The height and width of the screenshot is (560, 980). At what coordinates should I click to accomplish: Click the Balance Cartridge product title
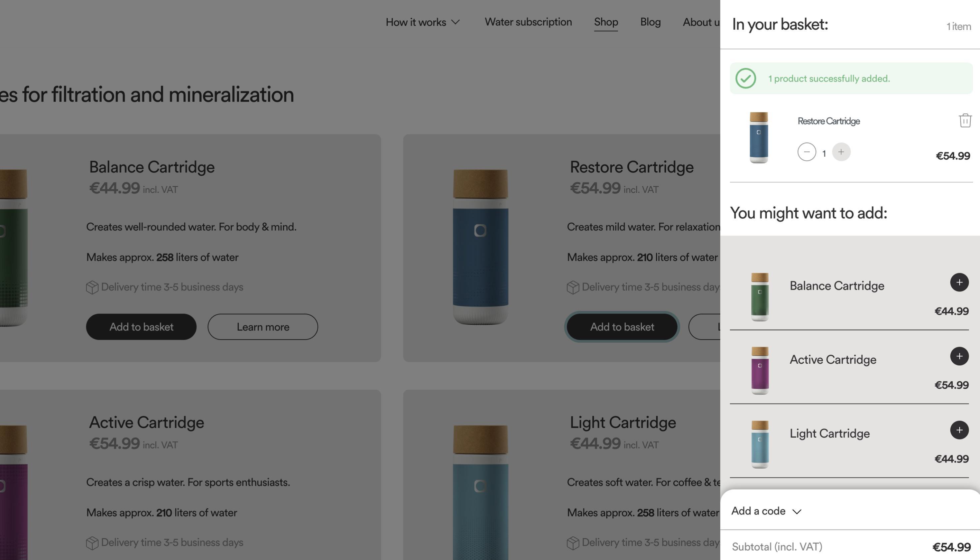(x=152, y=167)
